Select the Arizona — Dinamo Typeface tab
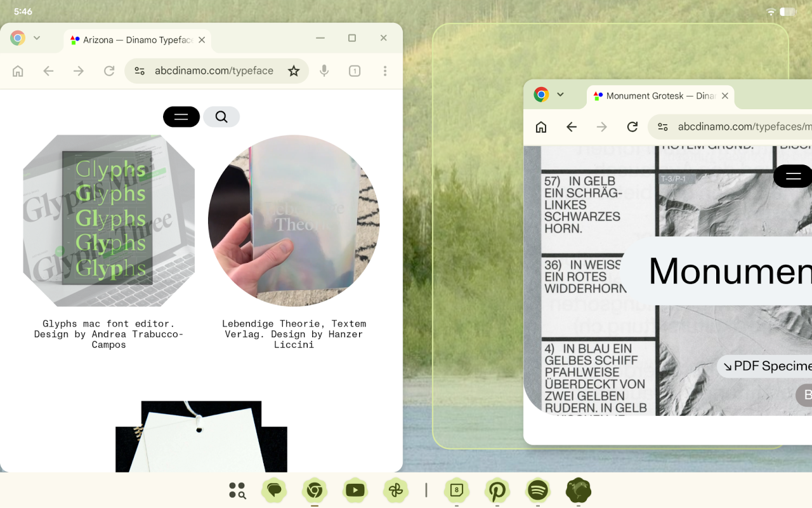 [137, 40]
